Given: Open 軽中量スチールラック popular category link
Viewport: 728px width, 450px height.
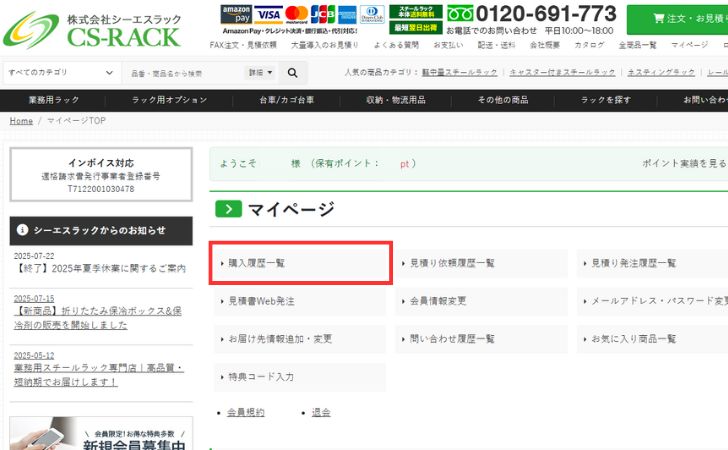Looking at the screenshot, I should point(459,72).
